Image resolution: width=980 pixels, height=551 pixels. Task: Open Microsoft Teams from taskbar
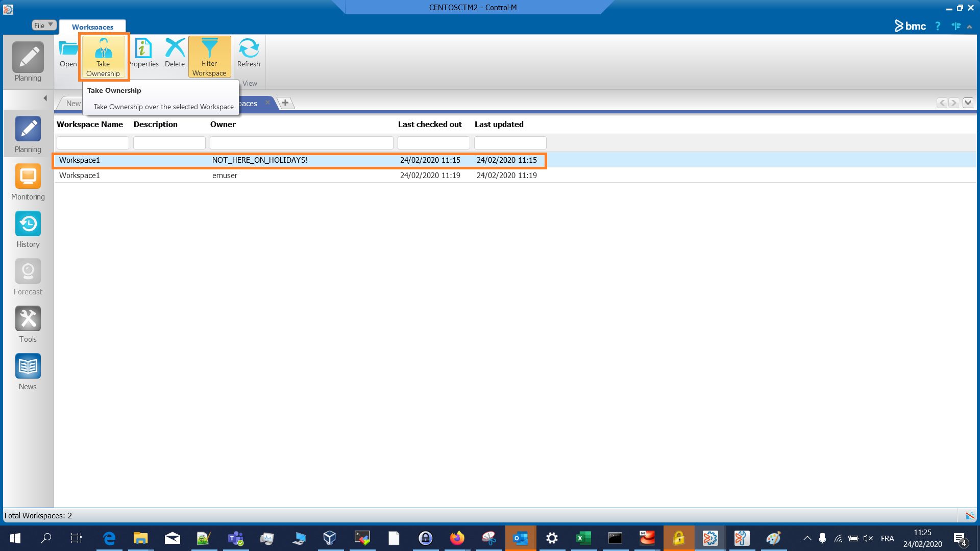coord(235,538)
